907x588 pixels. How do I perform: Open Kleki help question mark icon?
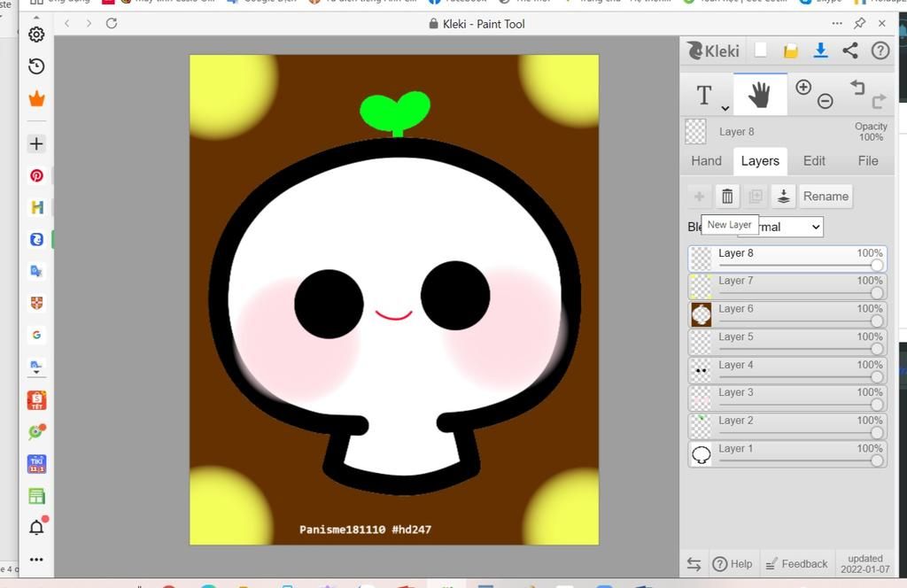[880, 50]
